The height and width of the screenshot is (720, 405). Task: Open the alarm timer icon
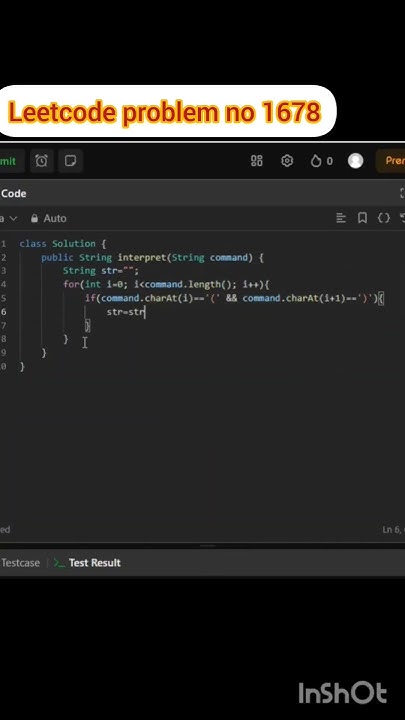point(41,161)
